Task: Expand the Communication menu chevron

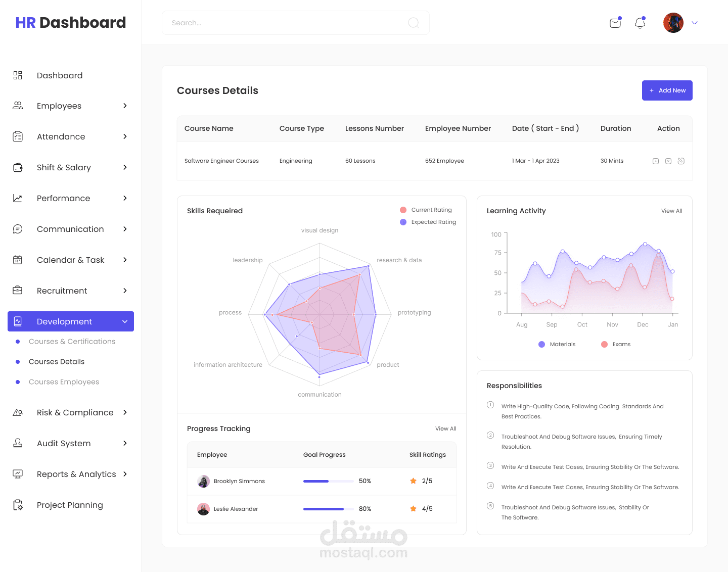Action: point(125,229)
